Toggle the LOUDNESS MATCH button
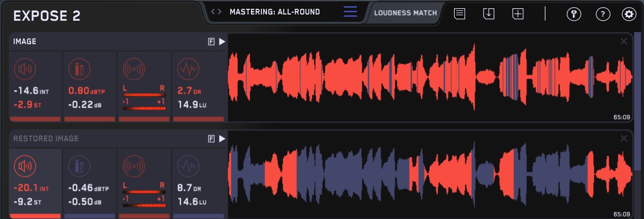 point(405,12)
